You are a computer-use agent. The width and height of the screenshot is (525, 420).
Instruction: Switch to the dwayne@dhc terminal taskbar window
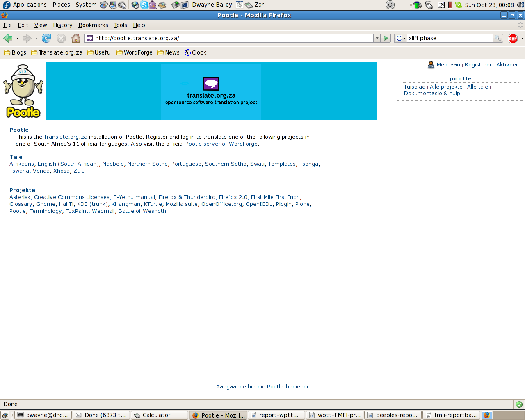coord(43,415)
